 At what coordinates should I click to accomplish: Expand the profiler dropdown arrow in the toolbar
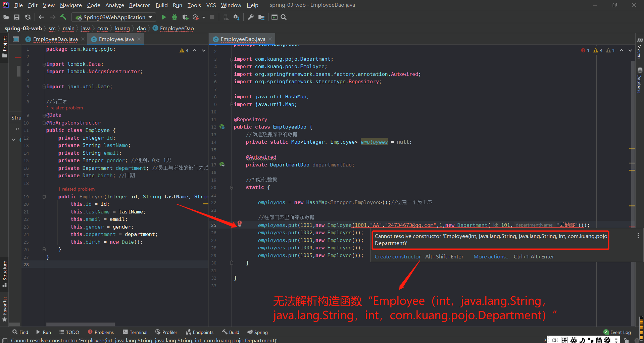[x=203, y=17]
